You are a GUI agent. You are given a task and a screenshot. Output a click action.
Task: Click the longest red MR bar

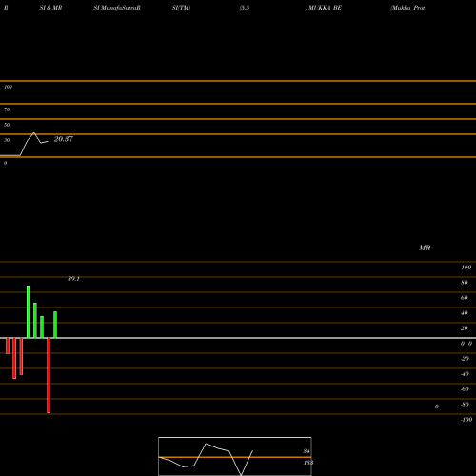pos(49,375)
